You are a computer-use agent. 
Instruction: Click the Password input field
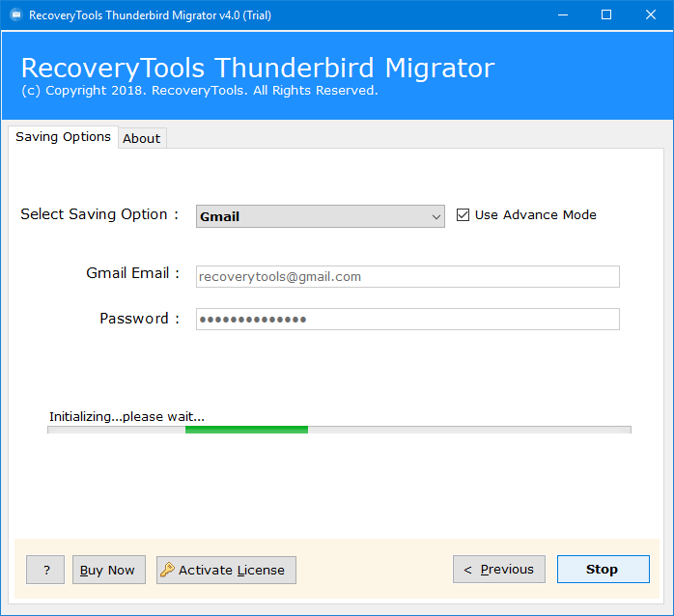point(407,319)
